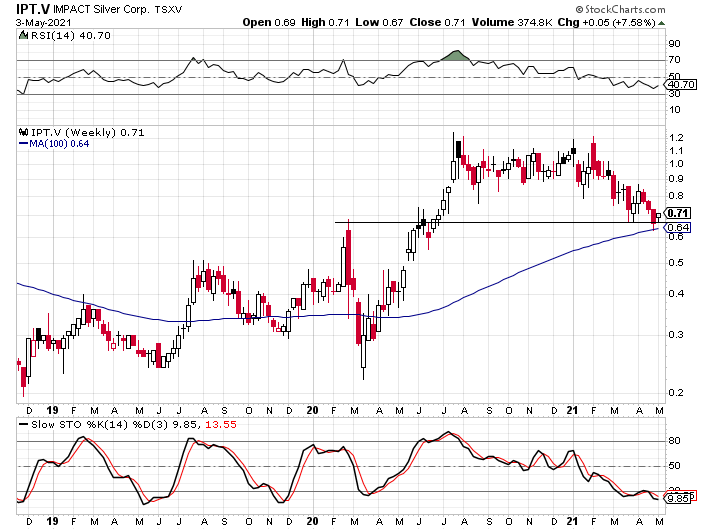
Task: Click the 3-May-2021 date label
Action: pos(43,22)
